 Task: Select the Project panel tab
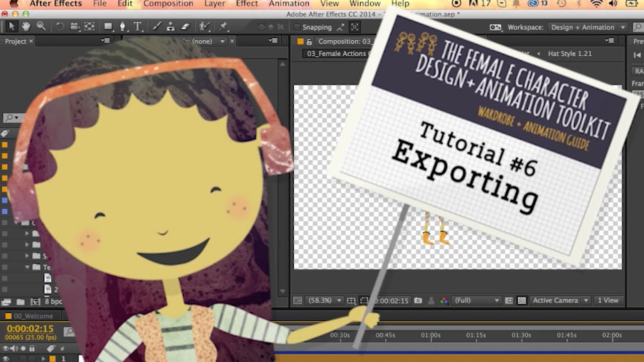click(x=16, y=41)
